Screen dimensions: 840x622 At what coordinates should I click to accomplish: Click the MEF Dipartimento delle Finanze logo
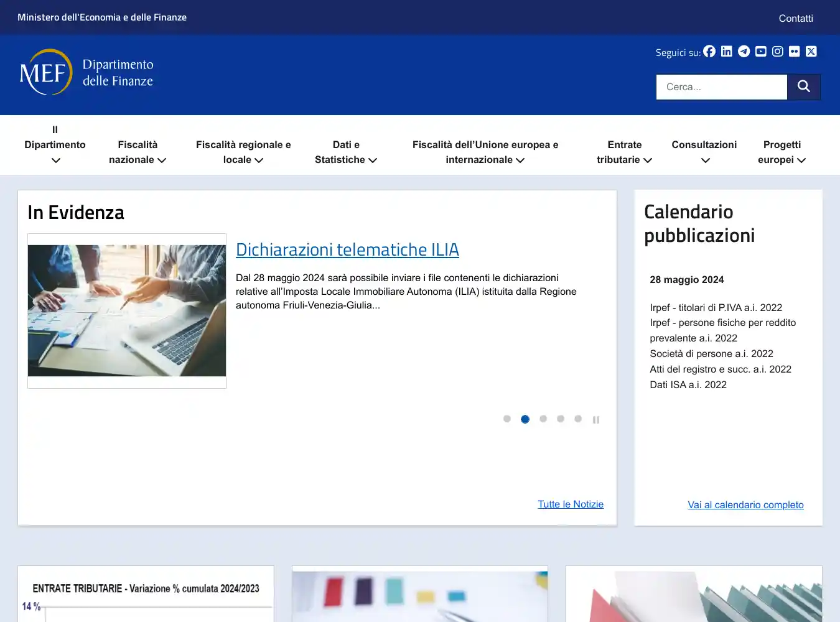(86, 72)
